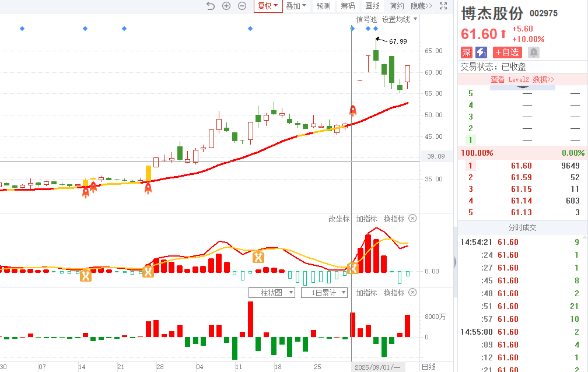The image size is (588, 372).
Task: Open the 1日累计 period dropdown
Action: click(324, 293)
